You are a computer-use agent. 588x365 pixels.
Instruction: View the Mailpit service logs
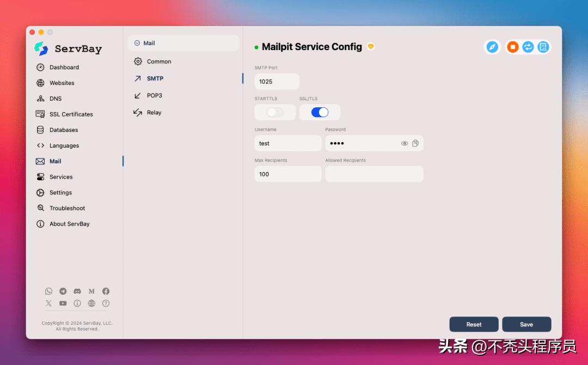point(543,47)
